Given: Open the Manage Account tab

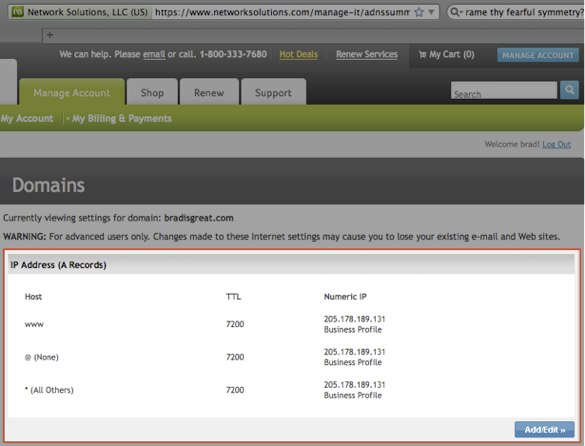Looking at the screenshot, I should [x=72, y=92].
